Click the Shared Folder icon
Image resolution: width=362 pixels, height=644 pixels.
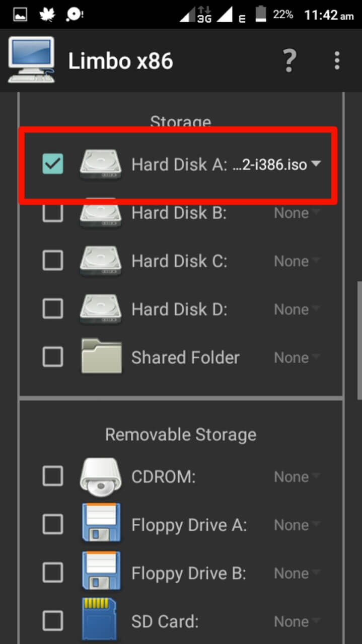[x=101, y=357]
